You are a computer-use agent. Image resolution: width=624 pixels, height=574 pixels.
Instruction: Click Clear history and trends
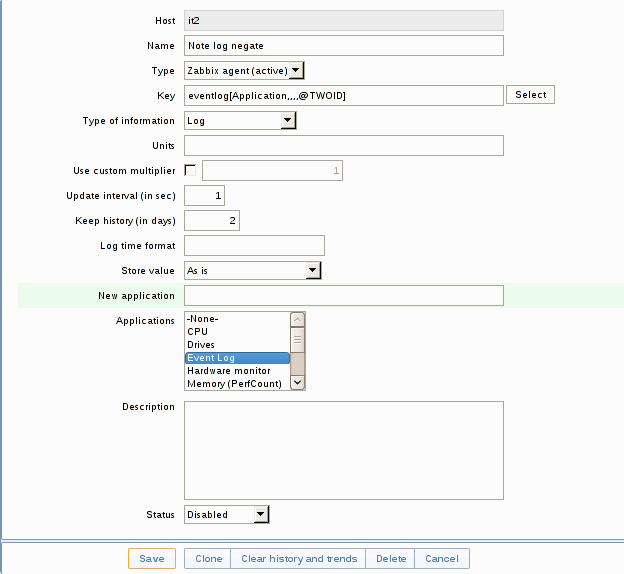(x=299, y=559)
